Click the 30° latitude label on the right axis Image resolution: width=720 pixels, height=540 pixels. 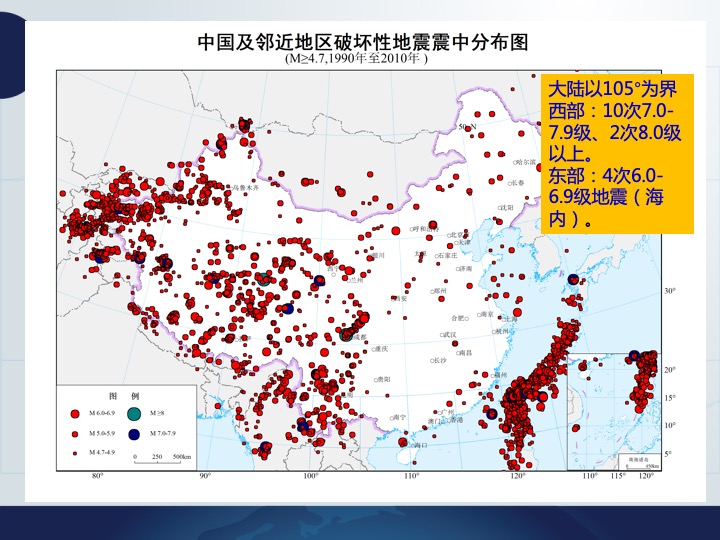[670, 291]
